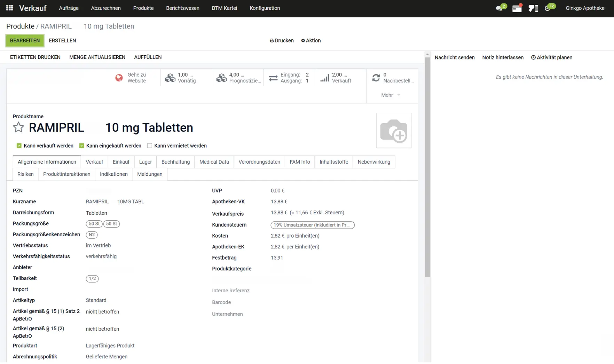The width and height of the screenshot is (614, 364).
Task: Toggle Kann eingekauft werden checkbox
Action: click(81, 146)
